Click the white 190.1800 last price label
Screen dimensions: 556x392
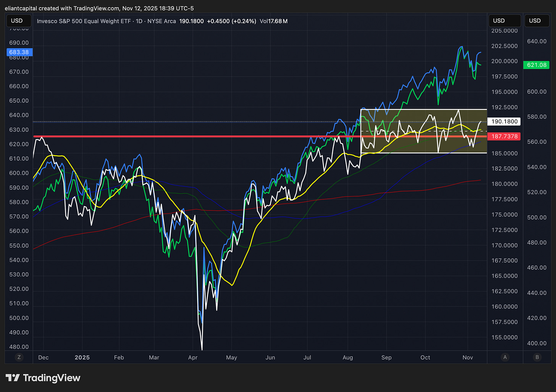504,121
